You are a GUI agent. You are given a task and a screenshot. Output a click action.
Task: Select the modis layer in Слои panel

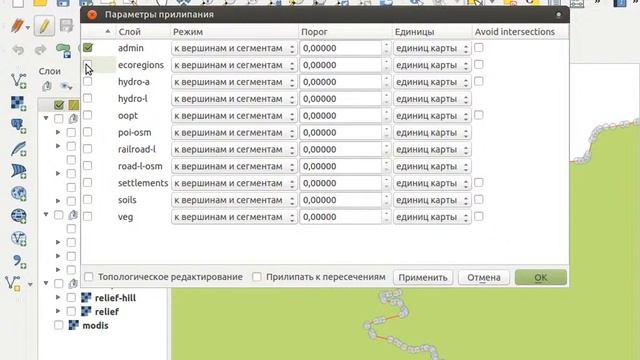pyautogui.click(x=95, y=325)
